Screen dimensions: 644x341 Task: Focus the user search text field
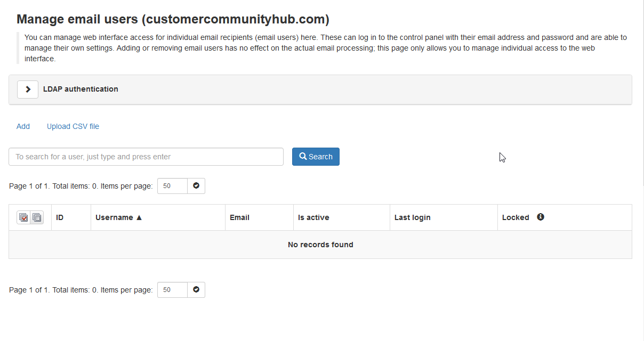146,157
